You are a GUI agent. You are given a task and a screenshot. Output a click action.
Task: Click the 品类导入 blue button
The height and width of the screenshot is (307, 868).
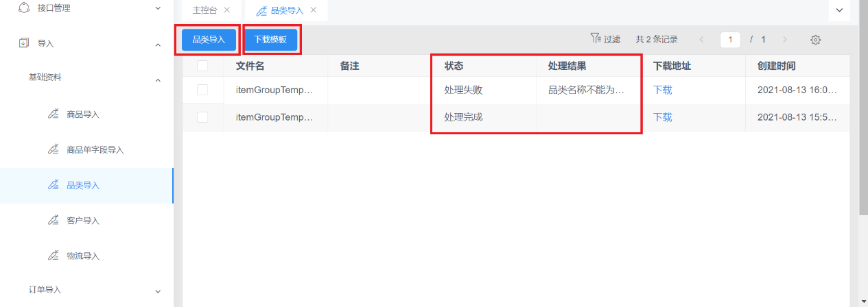pyautogui.click(x=209, y=40)
